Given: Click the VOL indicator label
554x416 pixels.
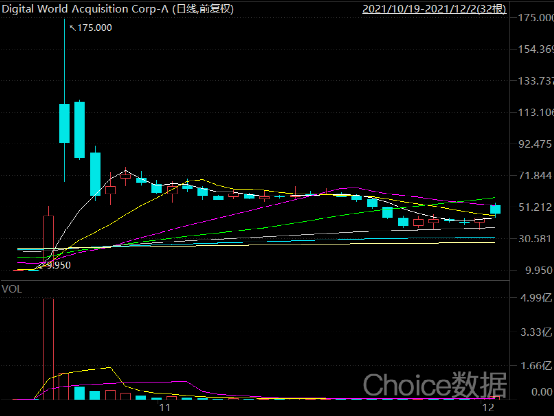Looking at the screenshot, I should 12,289.
